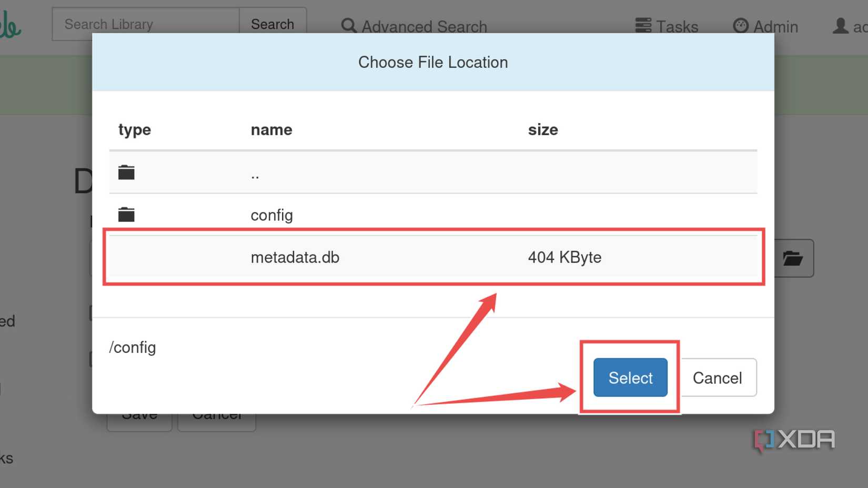Open the Admin menu item
The width and height of the screenshot is (868, 488).
pyautogui.click(x=776, y=26)
